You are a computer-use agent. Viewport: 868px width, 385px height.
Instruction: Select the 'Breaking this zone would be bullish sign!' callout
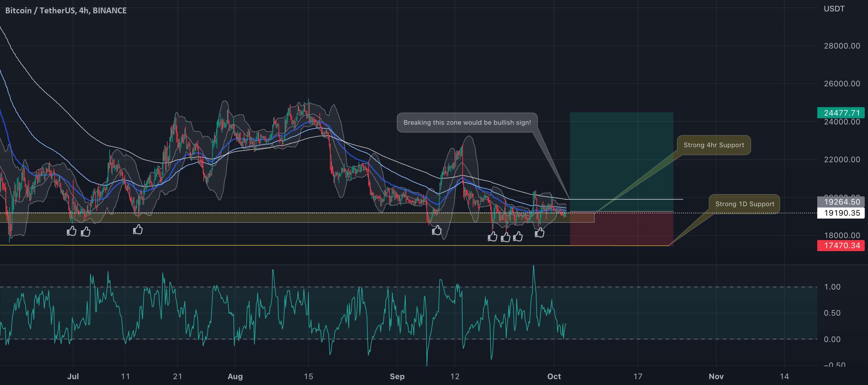(x=467, y=122)
